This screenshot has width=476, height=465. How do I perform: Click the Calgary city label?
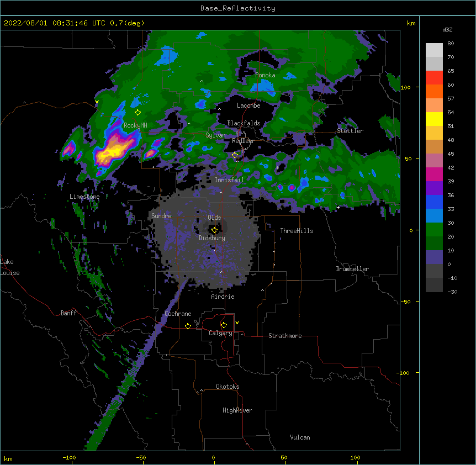[220, 333]
